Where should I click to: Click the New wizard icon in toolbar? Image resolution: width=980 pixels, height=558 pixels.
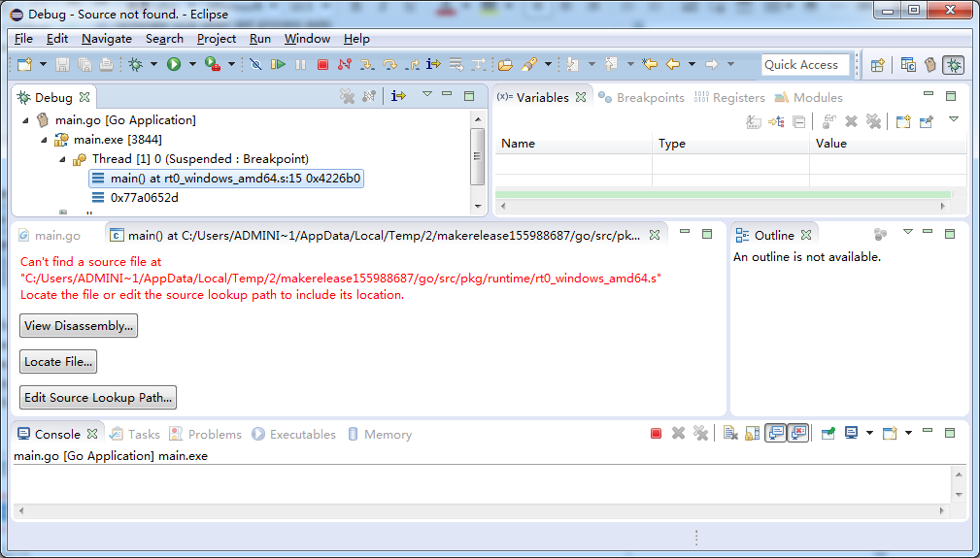(25, 64)
